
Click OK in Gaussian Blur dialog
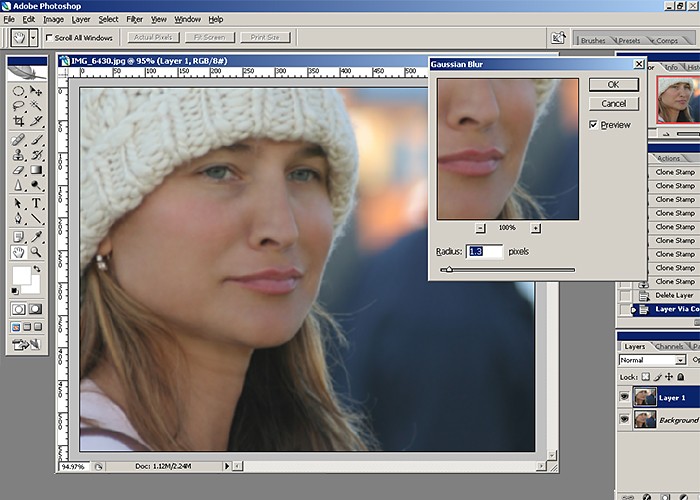coord(613,85)
